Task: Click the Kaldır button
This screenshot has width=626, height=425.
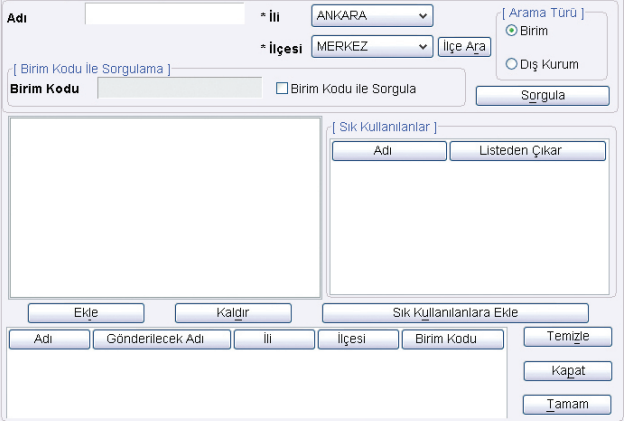Action: point(233,312)
